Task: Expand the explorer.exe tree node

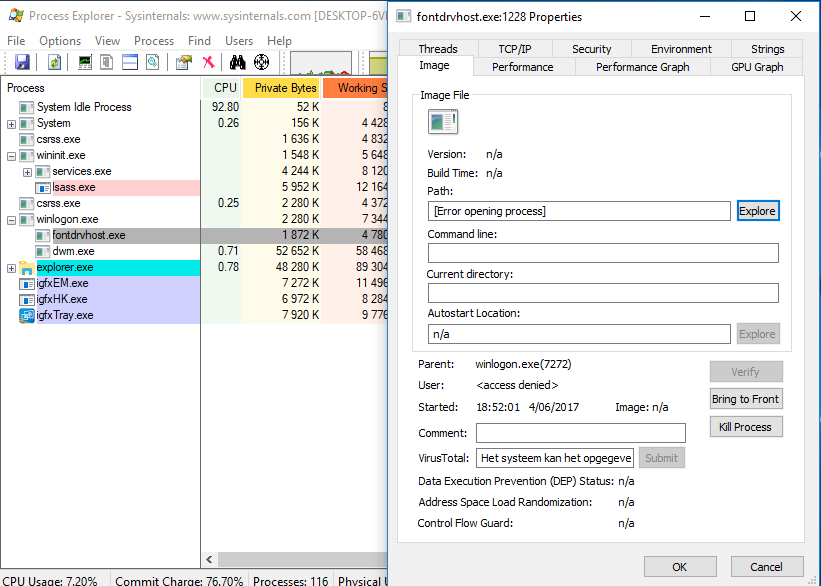Action: click(x=12, y=268)
